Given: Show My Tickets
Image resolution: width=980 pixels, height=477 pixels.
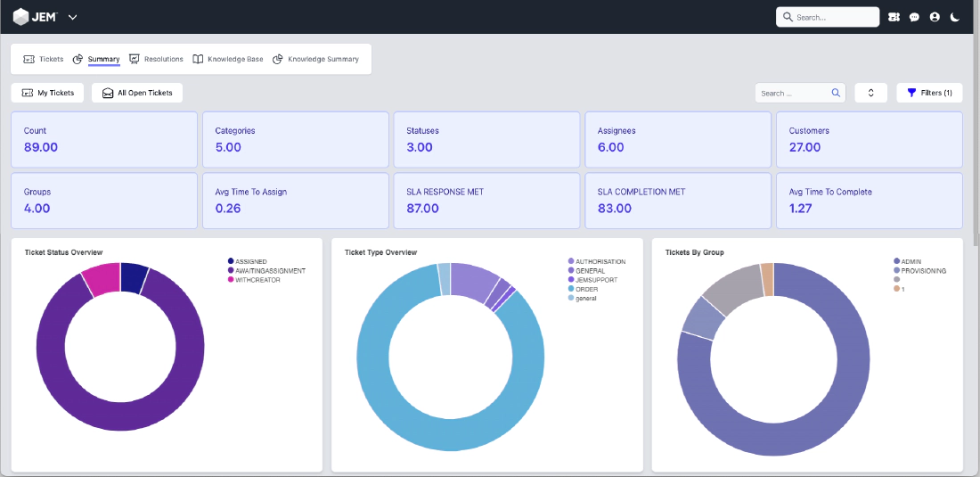Looking at the screenshot, I should click(47, 93).
